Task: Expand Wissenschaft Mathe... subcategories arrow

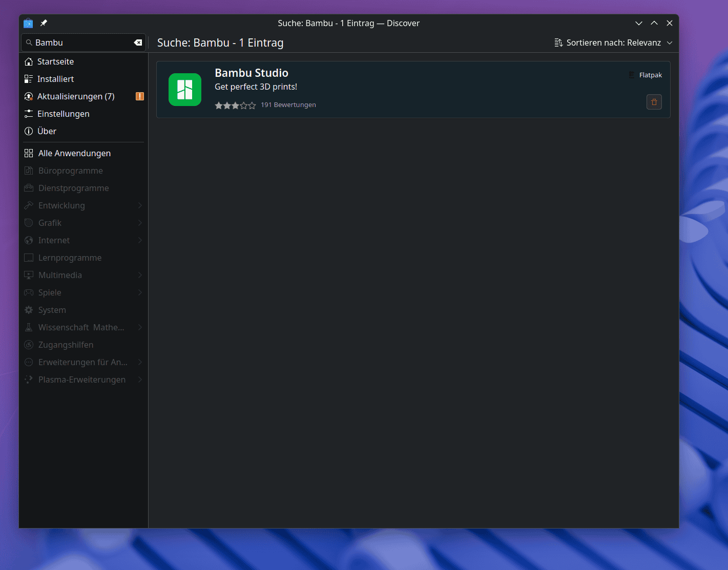Action: click(x=140, y=327)
